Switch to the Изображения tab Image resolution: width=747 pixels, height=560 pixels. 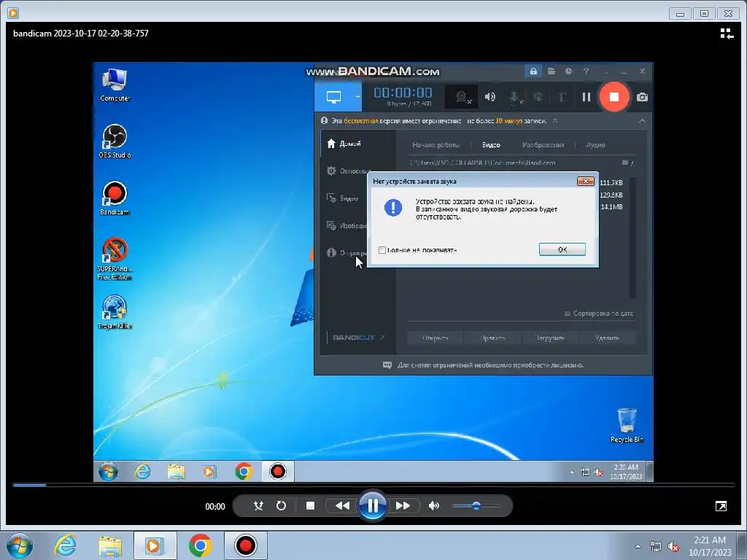543,145
